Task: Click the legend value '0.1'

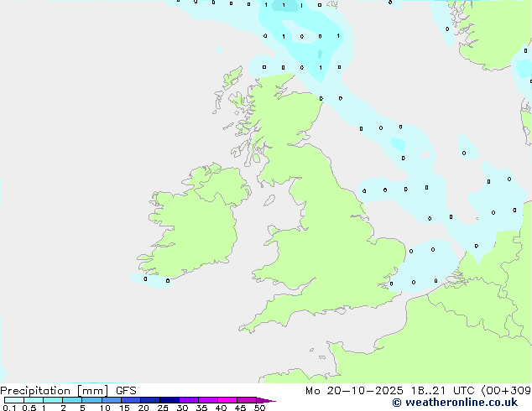Action: coord(9,408)
